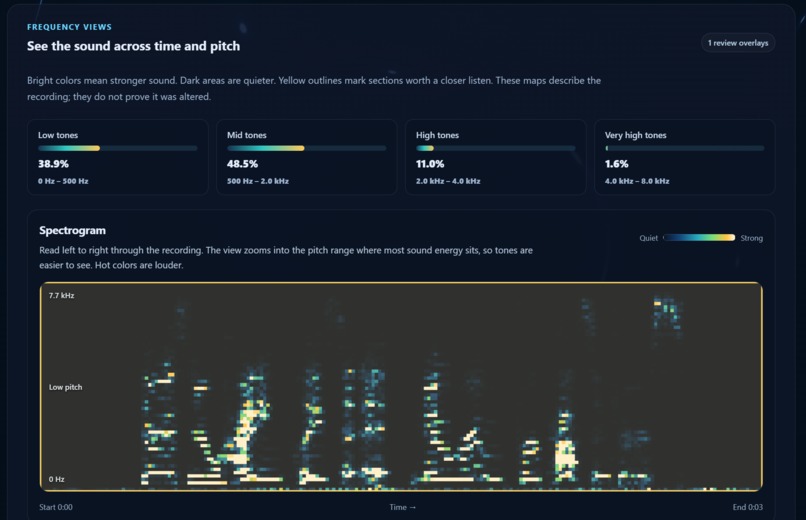Click the Quiet-to-Strong color legend gradient
The image size is (806, 520).
point(699,237)
